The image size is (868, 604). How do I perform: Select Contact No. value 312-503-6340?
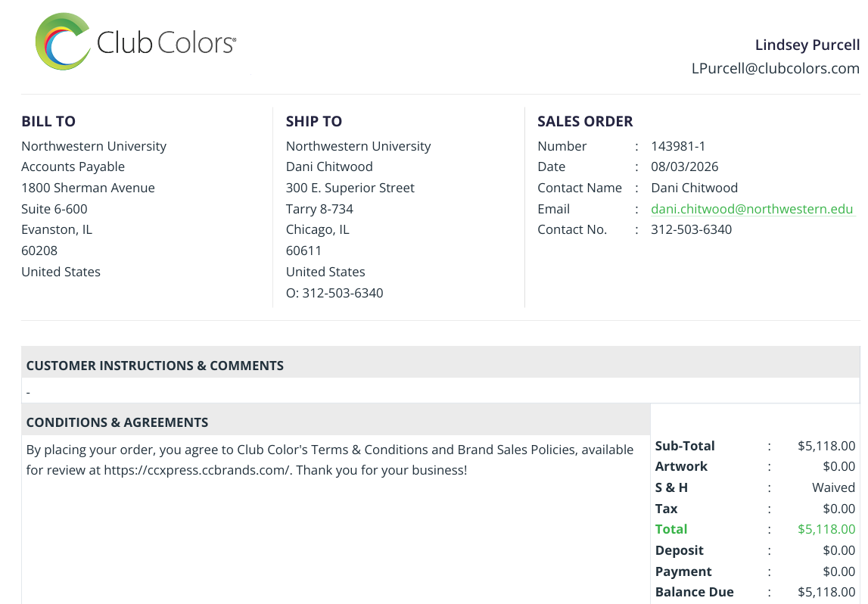(691, 229)
